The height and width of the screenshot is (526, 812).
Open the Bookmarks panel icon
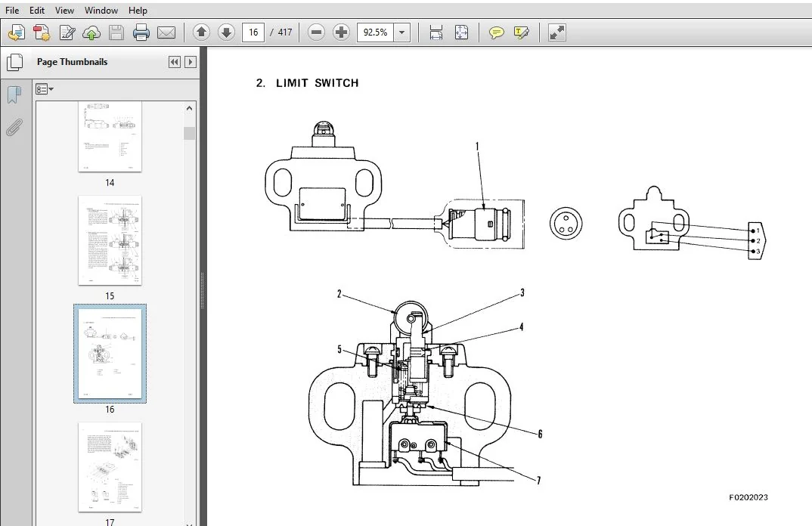(15, 94)
